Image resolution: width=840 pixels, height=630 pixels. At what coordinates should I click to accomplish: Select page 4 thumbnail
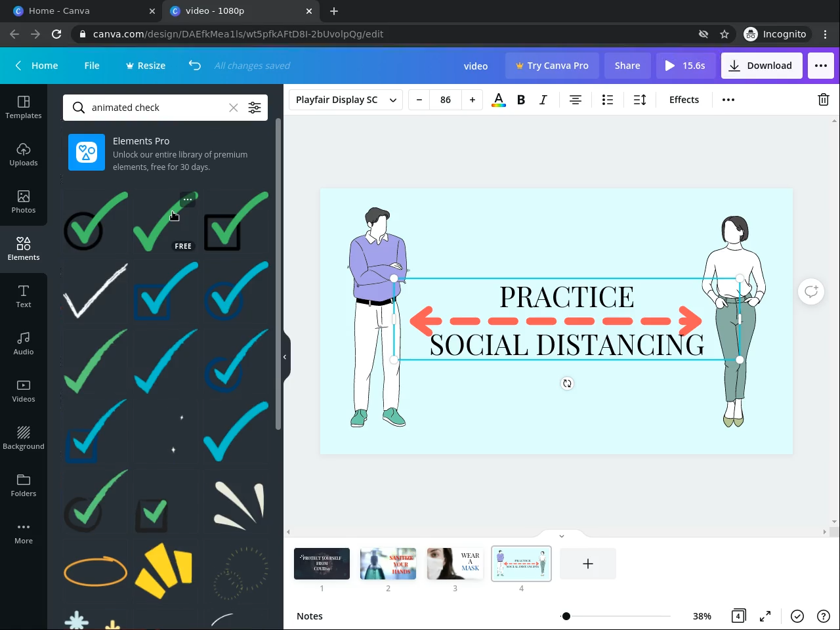[x=521, y=564]
